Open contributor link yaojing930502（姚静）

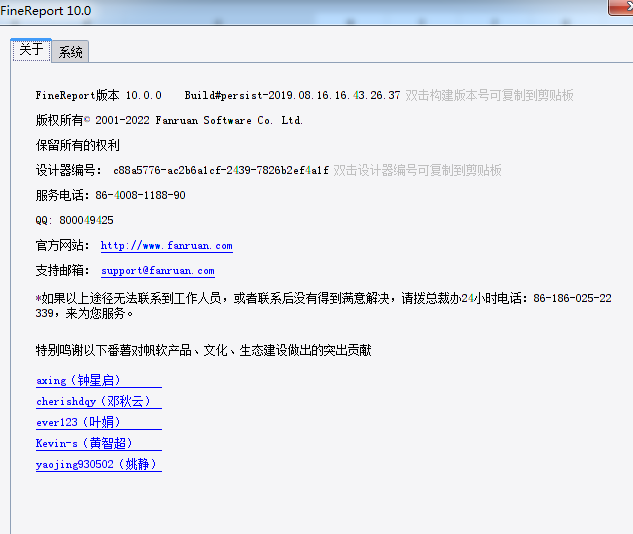[x=99, y=464]
